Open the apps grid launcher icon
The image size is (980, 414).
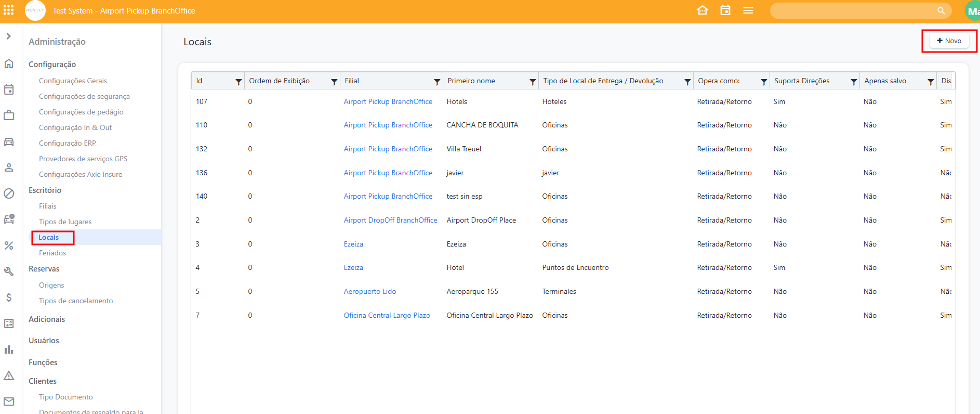tap(9, 10)
